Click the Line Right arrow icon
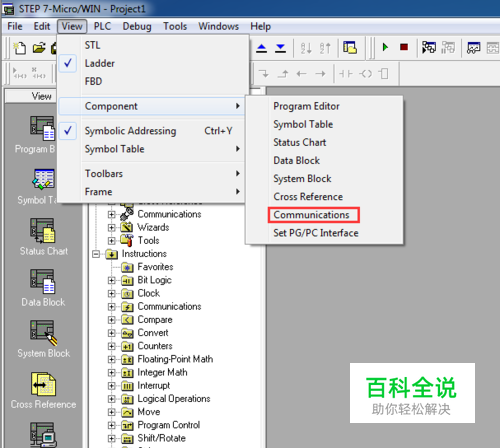 point(320,74)
